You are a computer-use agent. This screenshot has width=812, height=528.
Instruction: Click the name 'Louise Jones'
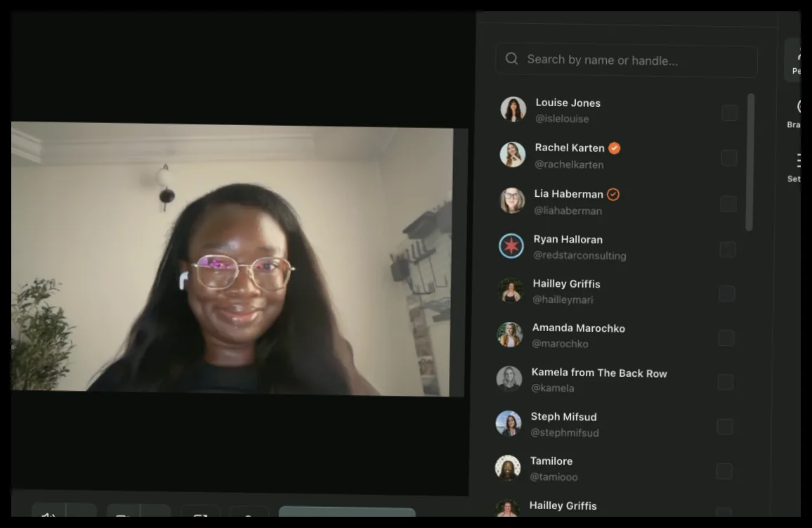click(x=568, y=103)
